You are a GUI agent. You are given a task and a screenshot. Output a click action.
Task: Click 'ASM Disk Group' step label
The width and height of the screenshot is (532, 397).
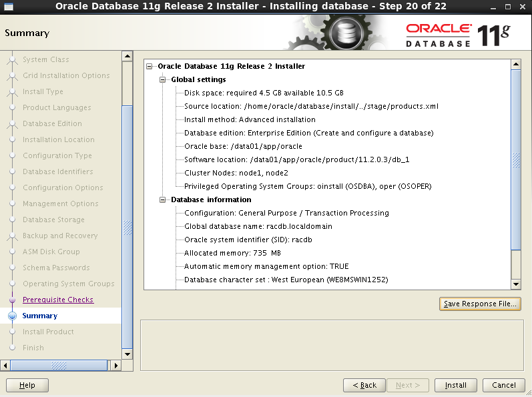[x=51, y=252]
